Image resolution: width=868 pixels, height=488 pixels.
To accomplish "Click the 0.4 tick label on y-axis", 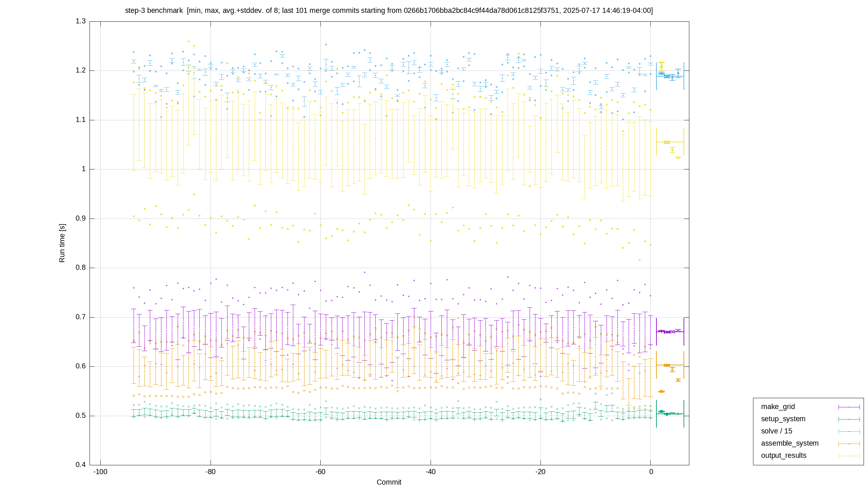I will (81, 465).
